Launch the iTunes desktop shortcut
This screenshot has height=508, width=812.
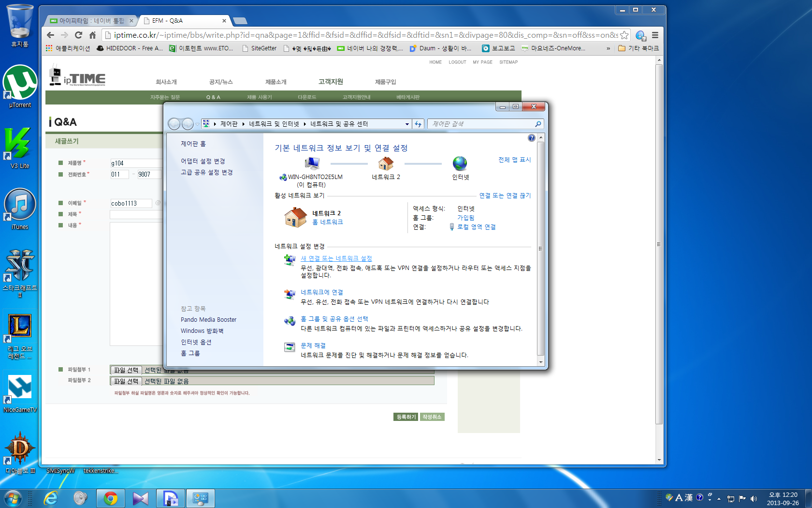pyautogui.click(x=20, y=209)
